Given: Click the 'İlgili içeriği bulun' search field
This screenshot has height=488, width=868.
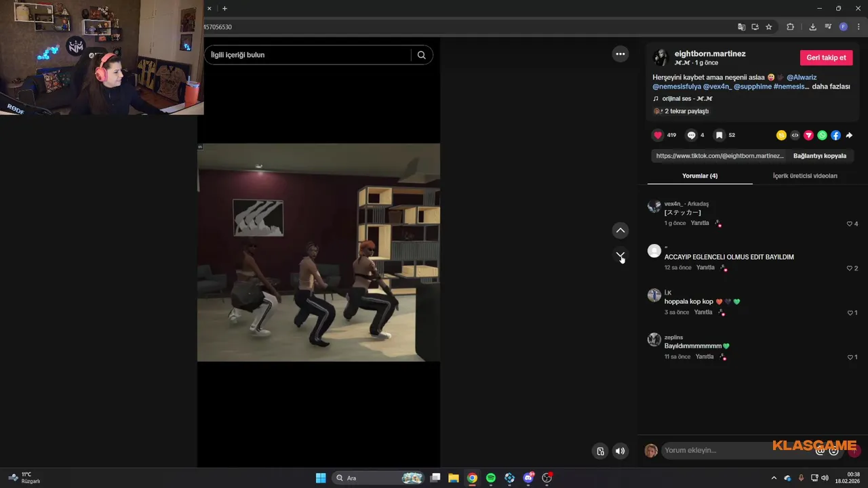Looking at the screenshot, I should (x=309, y=55).
